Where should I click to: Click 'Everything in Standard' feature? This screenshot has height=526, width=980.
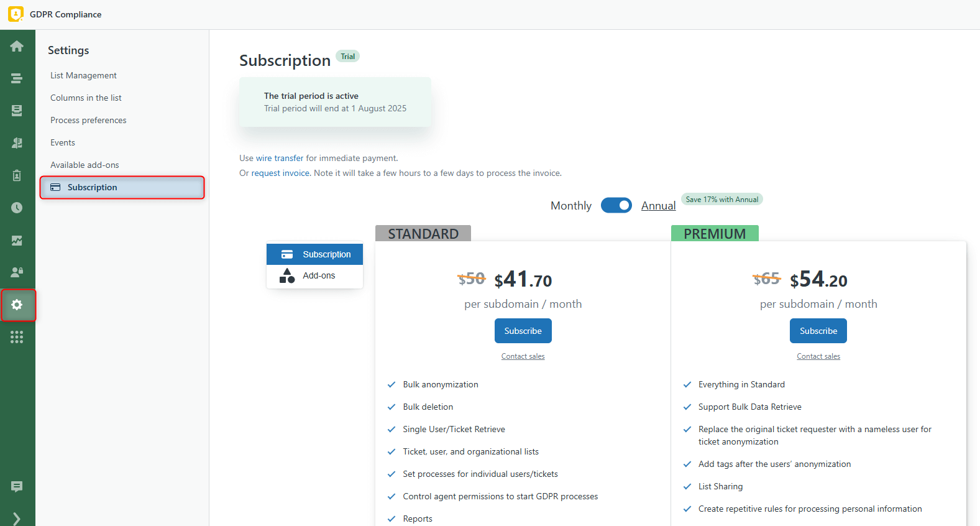click(x=741, y=384)
